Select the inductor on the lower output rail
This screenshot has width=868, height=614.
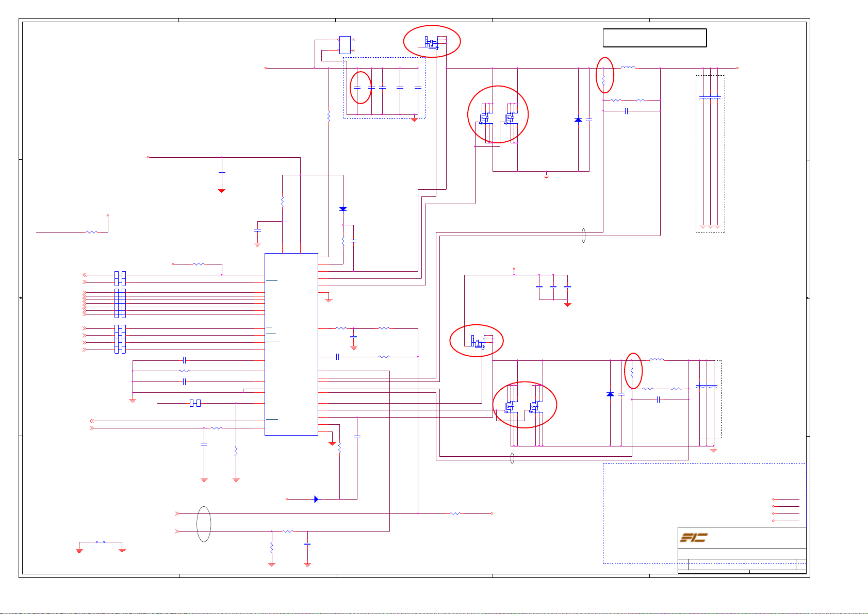(657, 359)
